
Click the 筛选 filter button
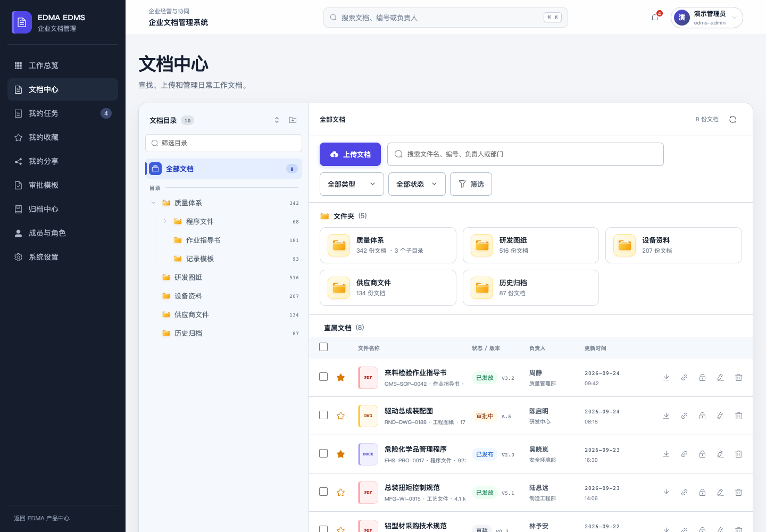(x=471, y=184)
